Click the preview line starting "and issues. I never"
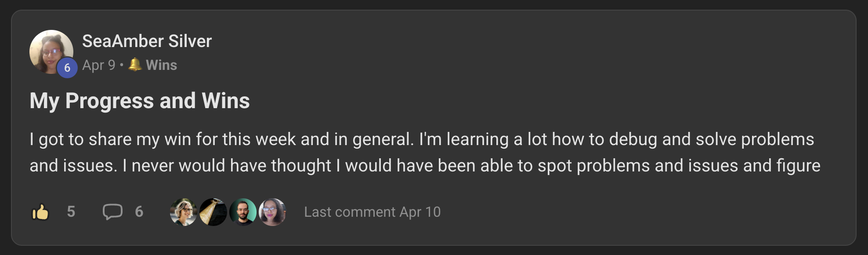The height and width of the screenshot is (255, 868). click(425, 166)
